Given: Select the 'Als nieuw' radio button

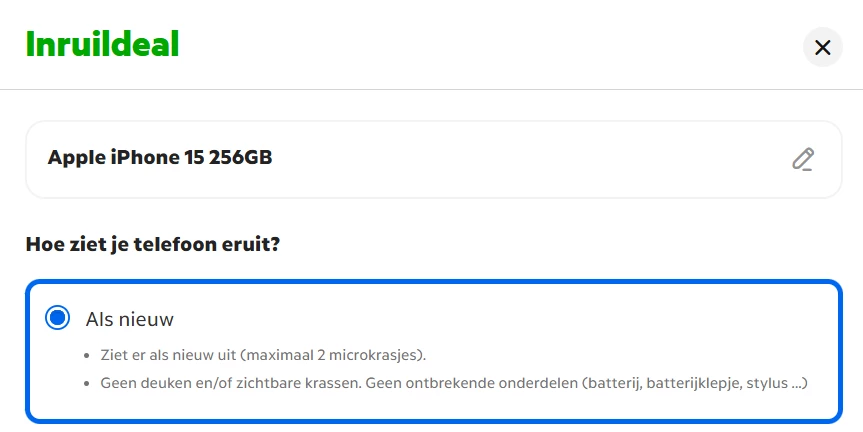Looking at the screenshot, I should click(58, 318).
